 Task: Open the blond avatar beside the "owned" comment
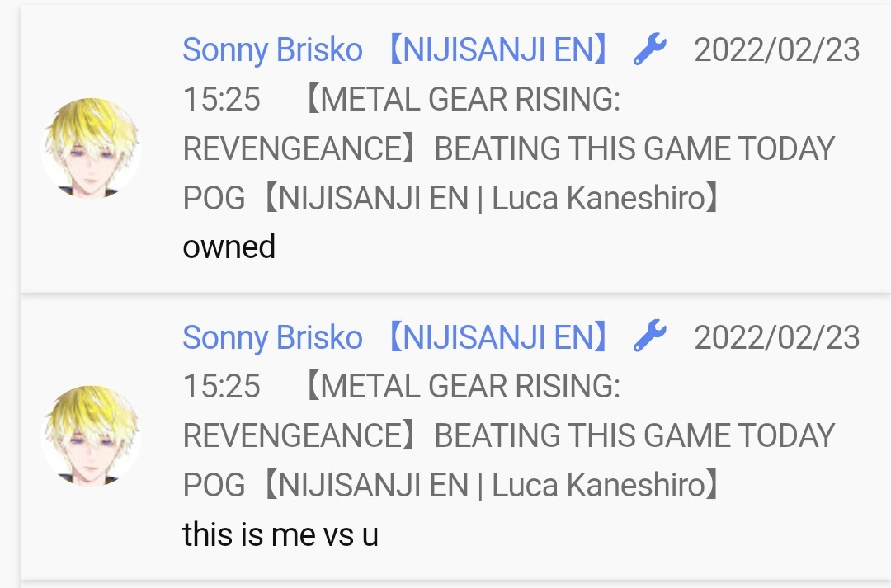91,148
